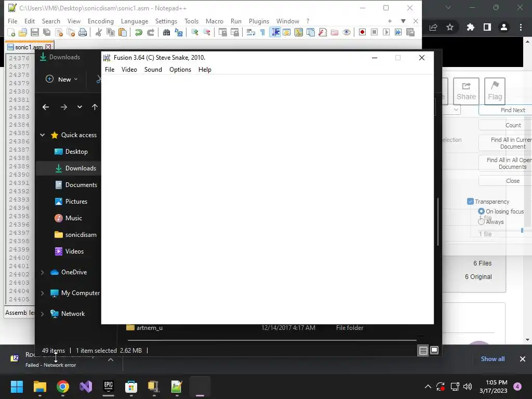
Task: Click the Count button in Find dialog
Action: click(505, 125)
